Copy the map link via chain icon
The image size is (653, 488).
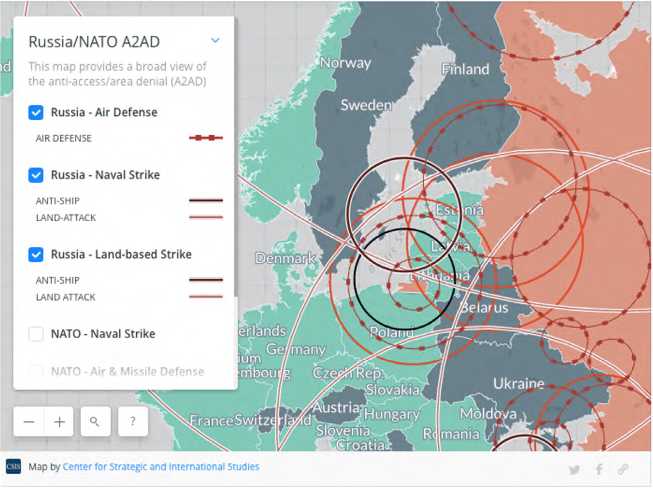coord(623,469)
